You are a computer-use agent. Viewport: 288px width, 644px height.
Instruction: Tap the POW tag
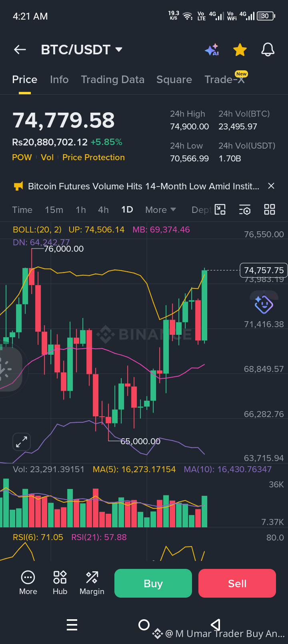coord(22,157)
